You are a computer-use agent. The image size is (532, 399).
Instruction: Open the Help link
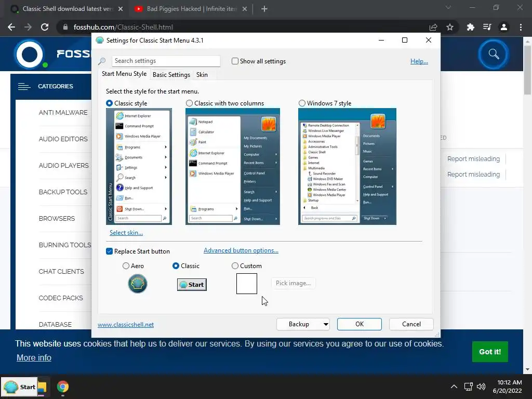click(419, 61)
